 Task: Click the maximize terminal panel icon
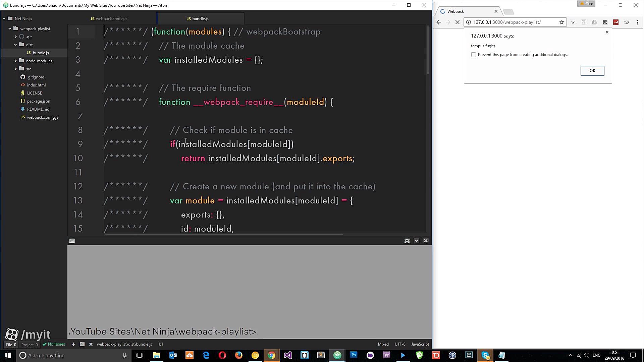[x=407, y=241]
